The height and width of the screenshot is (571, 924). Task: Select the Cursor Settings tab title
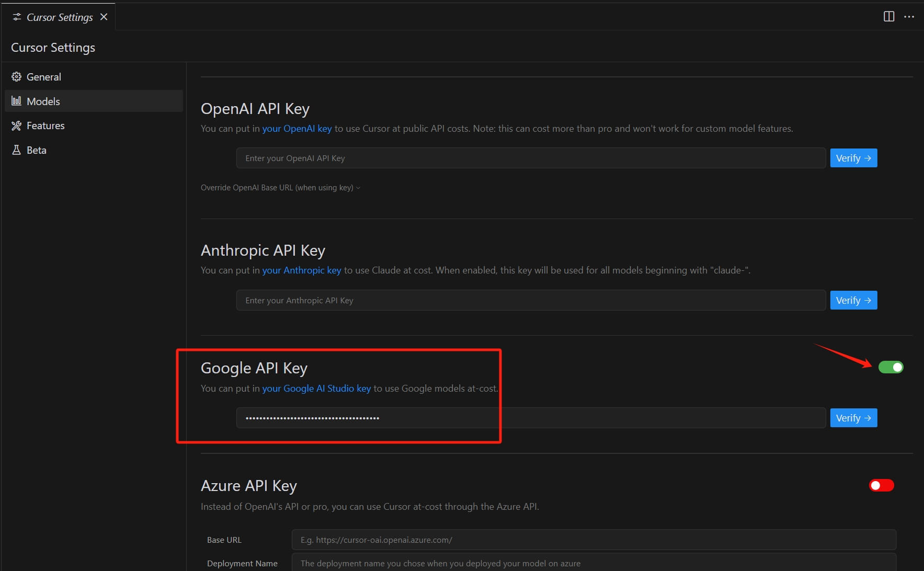(60, 17)
